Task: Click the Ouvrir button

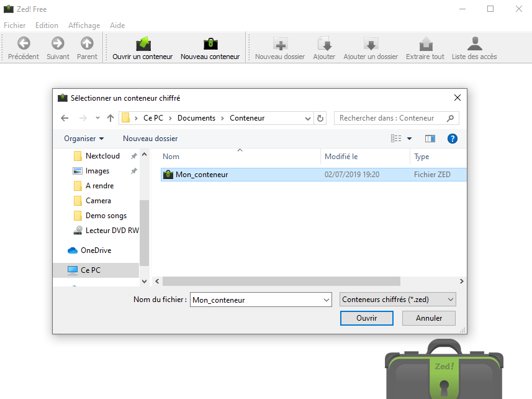Action: (x=367, y=318)
